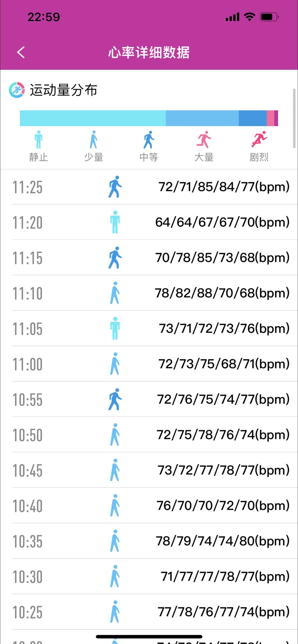298x644 pixels.
Task: Tap the 10:55 row heart rate reading
Action: [223, 399]
